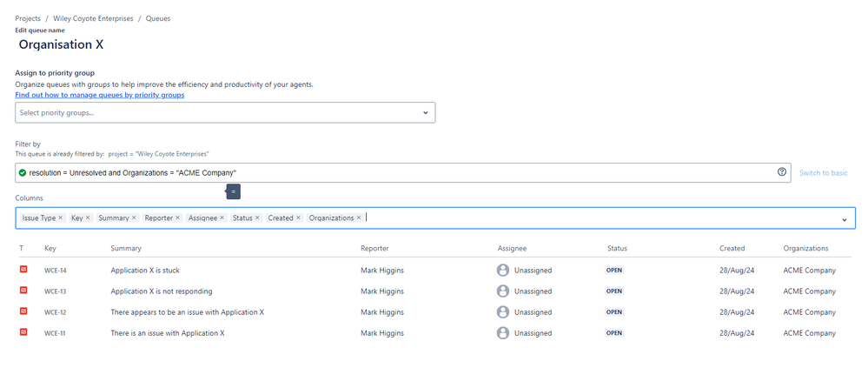Click the equals operator suggestion popup
868x368 pixels.
click(x=233, y=191)
